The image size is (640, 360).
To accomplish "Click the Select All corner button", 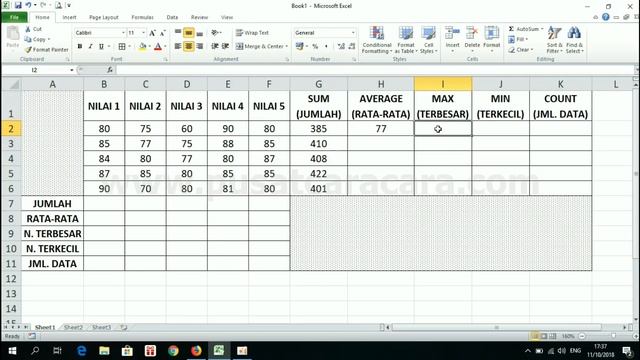I will pos(11,84).
